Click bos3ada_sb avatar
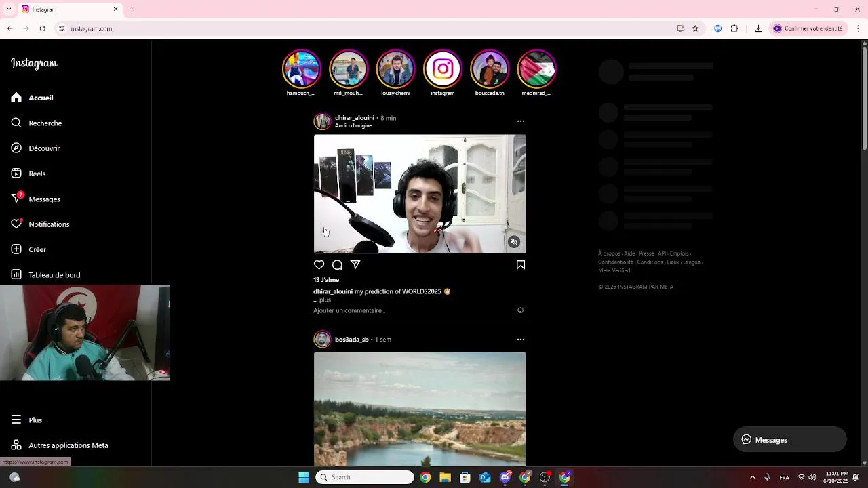The height and width of the screenshot is (488, 868). [322, 340]
